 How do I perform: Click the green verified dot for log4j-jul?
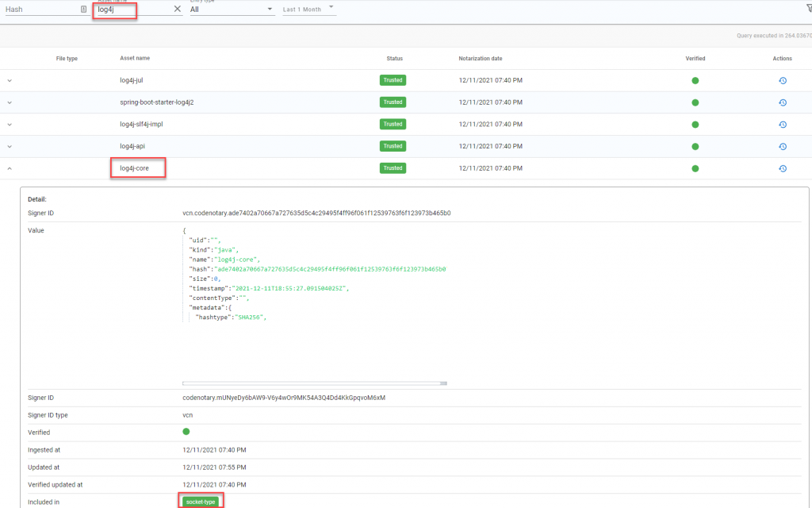click(x=695, y=80)
